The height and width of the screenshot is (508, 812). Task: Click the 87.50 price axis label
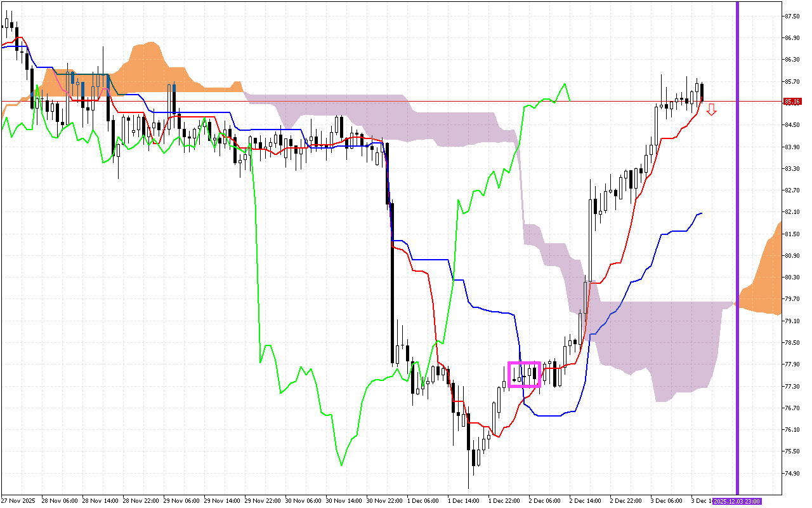pos(792,16)
